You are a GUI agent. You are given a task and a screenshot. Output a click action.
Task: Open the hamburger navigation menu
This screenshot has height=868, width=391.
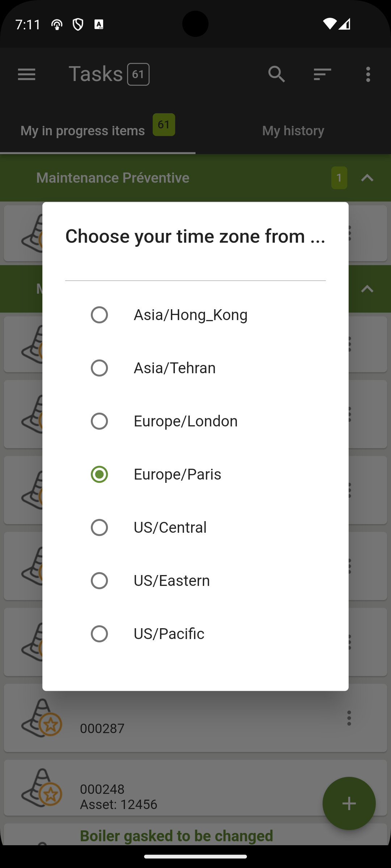tap(26, 75)
